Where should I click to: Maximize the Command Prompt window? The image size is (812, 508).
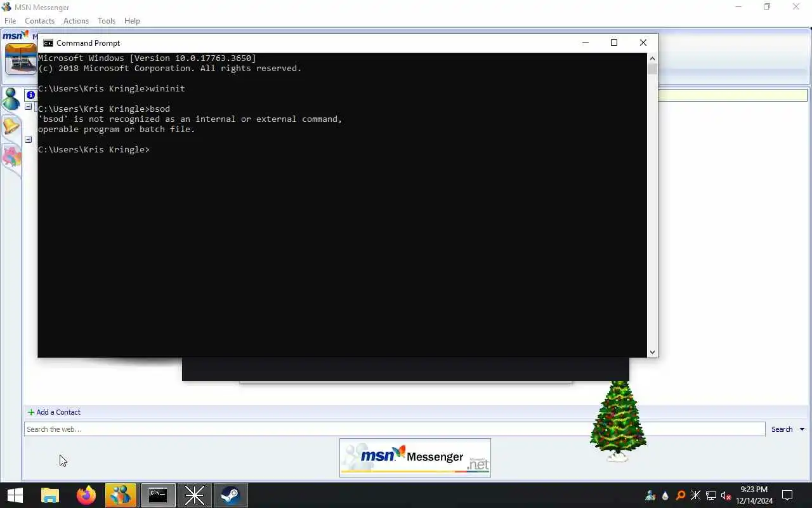tap(614, 43)
